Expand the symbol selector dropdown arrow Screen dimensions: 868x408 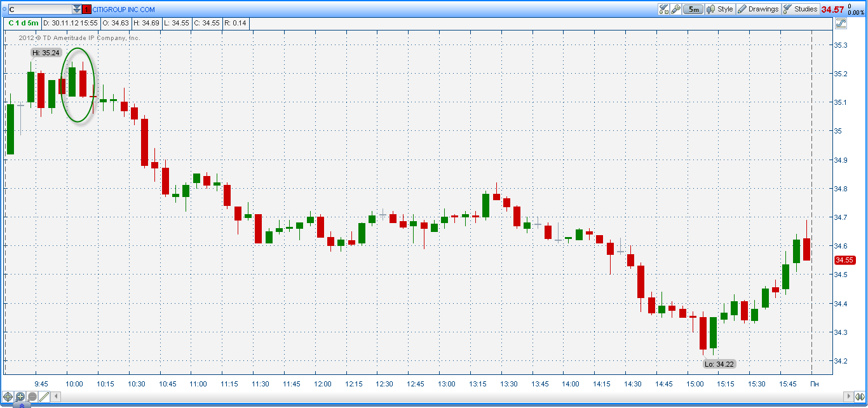[x=77, y=10]
